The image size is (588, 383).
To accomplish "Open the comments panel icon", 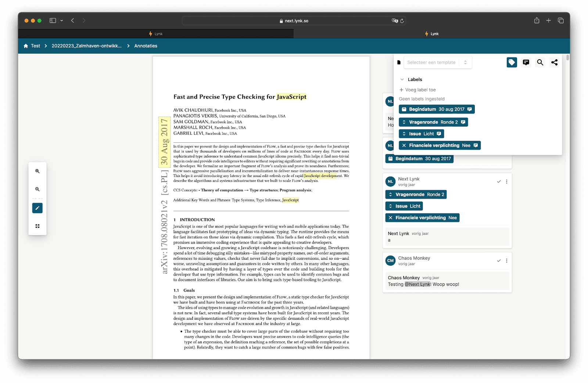I will pos(526,62).
